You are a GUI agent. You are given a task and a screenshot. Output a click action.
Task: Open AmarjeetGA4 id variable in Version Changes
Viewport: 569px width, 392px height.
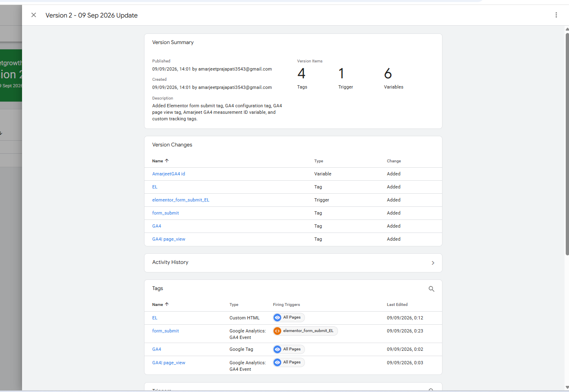click(169, 174)
